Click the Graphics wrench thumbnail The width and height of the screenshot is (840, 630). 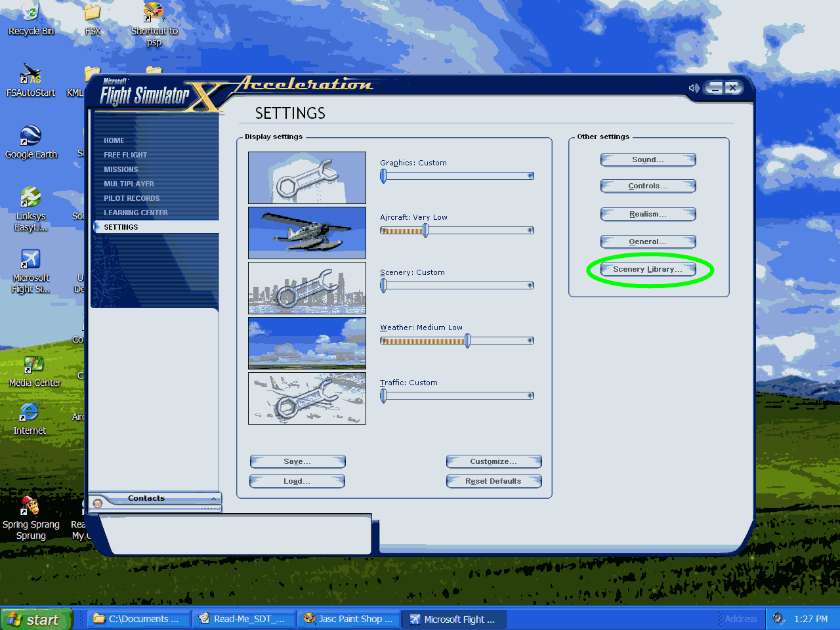(306, 178)
